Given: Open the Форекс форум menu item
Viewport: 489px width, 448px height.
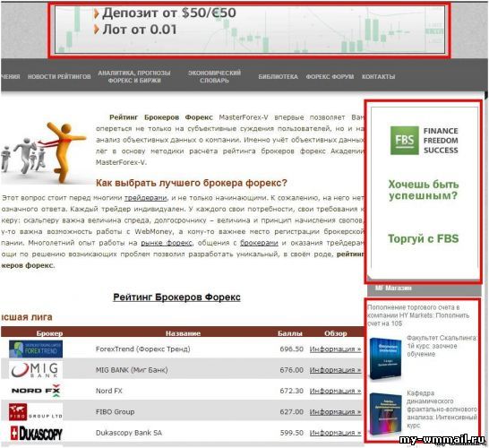Looking at the screenshot, I should pos(330,77).
